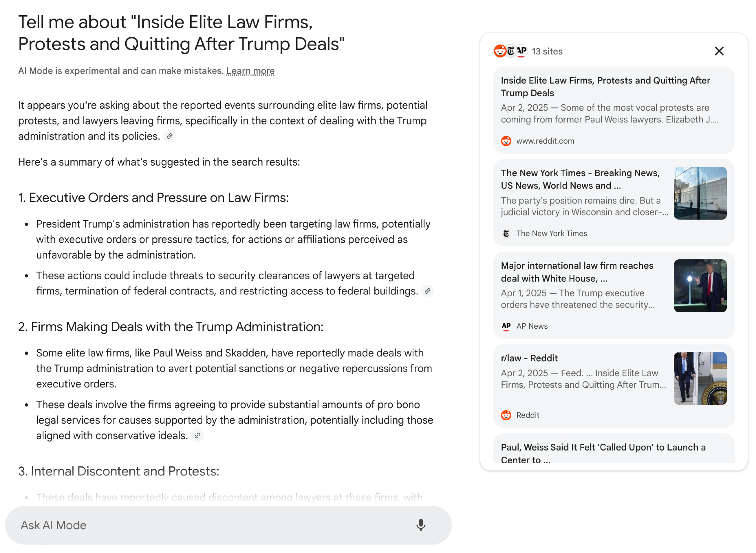Click the Reddit favicon under r/law card
The image size is (756, 553).
coord(506,415)
